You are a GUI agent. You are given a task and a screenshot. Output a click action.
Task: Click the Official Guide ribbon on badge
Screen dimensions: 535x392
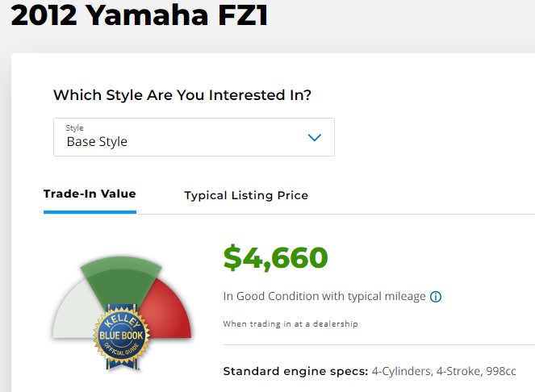coord(122,352)
